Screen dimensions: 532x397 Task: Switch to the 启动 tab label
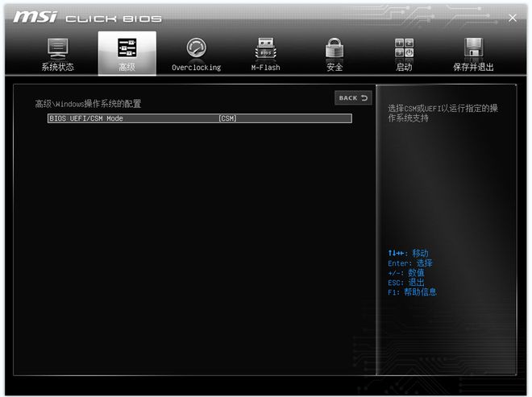[x=404, y=68]
